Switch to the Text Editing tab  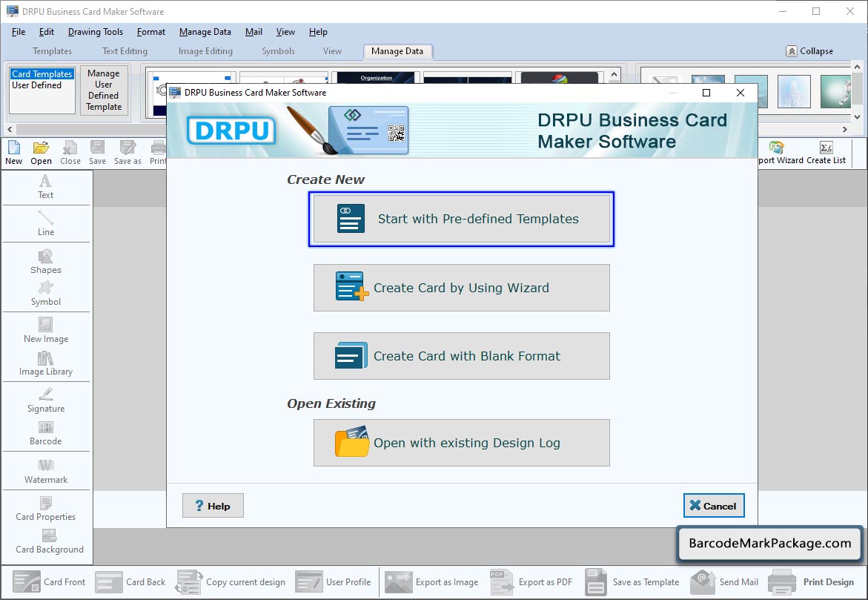tap(125, 51)
